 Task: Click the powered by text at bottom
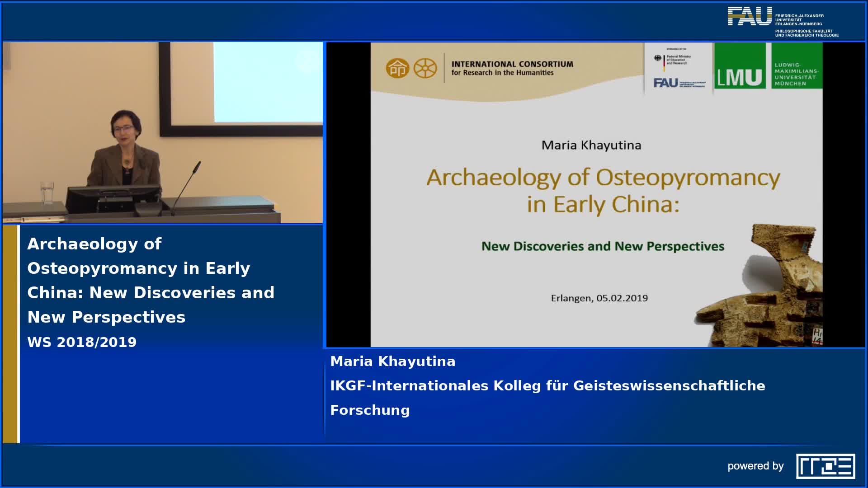click(x=755, y=466)
